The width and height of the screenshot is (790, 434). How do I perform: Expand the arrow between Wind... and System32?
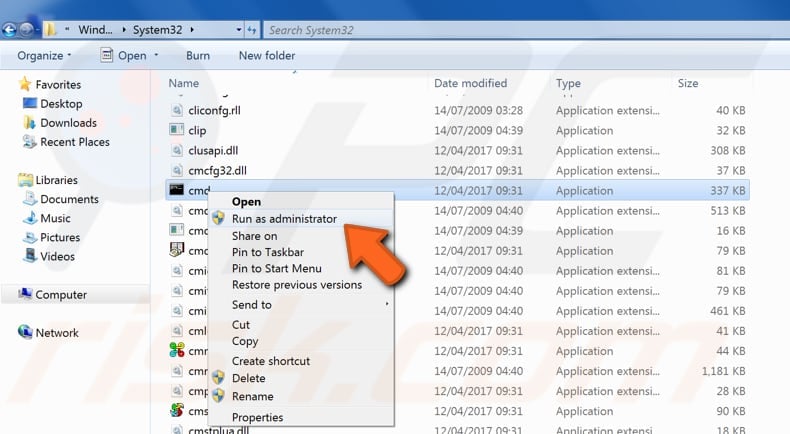pyautogui.click(x=124, y=30)
